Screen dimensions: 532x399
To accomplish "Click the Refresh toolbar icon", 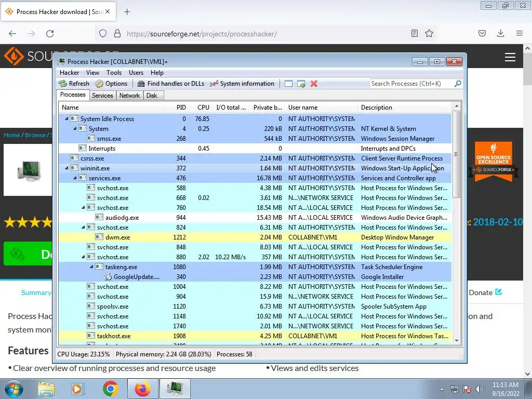I will click(x=63, y=84).
